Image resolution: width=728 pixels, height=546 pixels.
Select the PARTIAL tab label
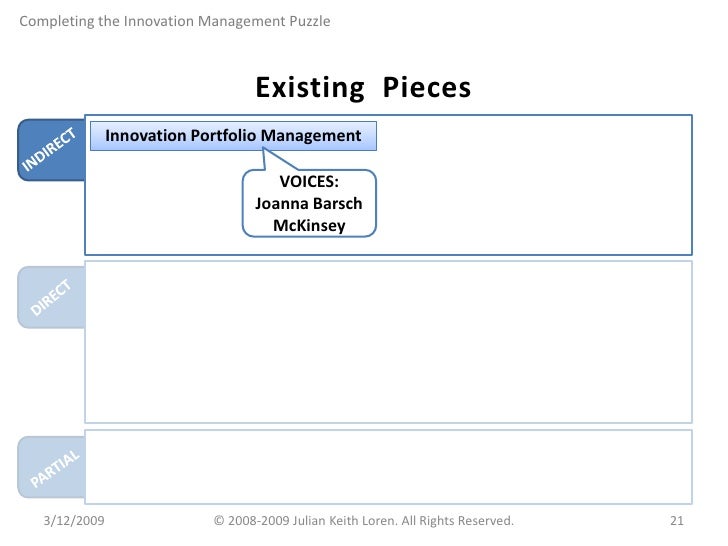tap(55, 468)
